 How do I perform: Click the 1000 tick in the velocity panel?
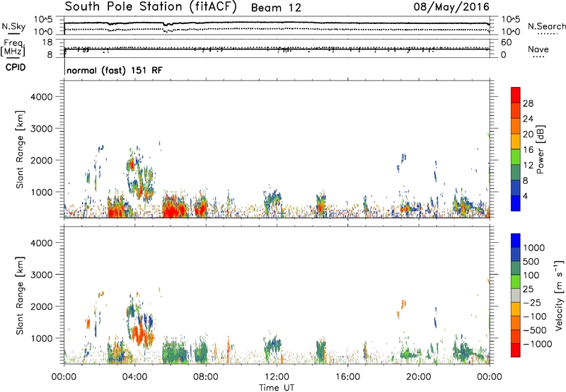tap(41, 338)
